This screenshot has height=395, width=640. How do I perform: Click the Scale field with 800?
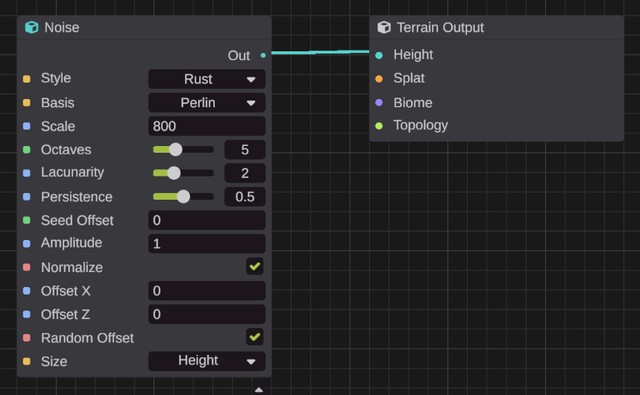click(x=207, y=126)
